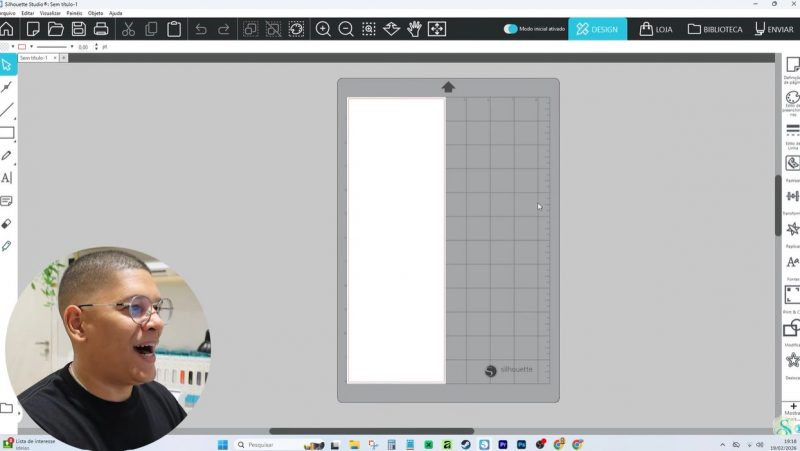Expand the fill color dropdown arrow
800x451 pixels.
point(12,46)
